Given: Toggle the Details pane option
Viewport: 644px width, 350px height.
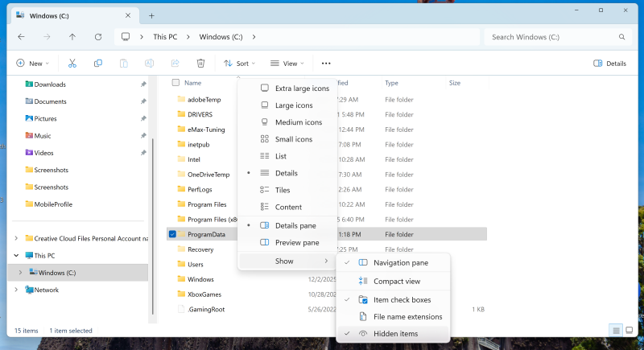Looking at the screenshot, I should point(287,225).
